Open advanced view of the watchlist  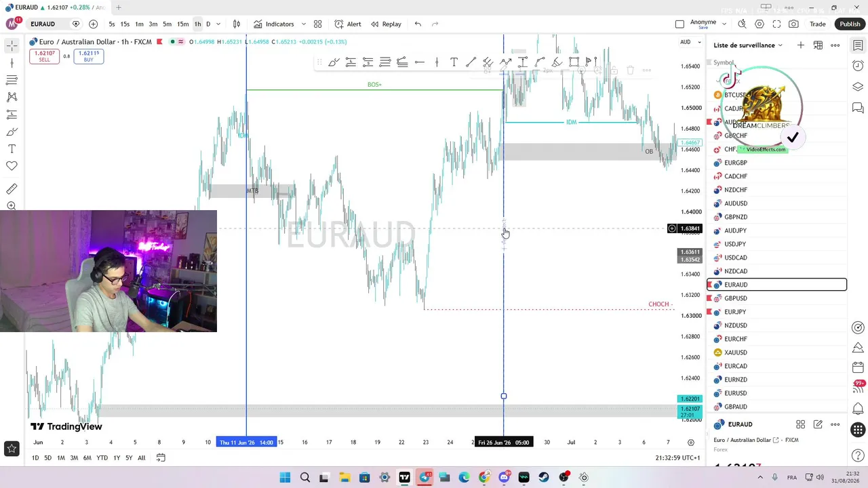818,45
